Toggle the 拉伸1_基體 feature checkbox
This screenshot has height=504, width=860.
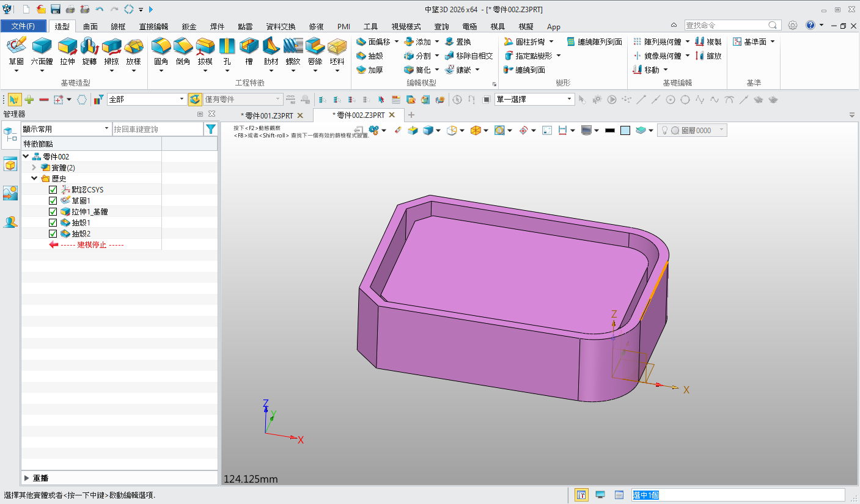53,211
